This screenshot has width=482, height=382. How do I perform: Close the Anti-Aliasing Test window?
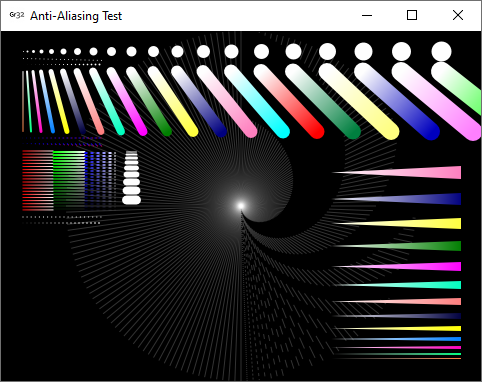pyautogui.click(x=458, y=15)
